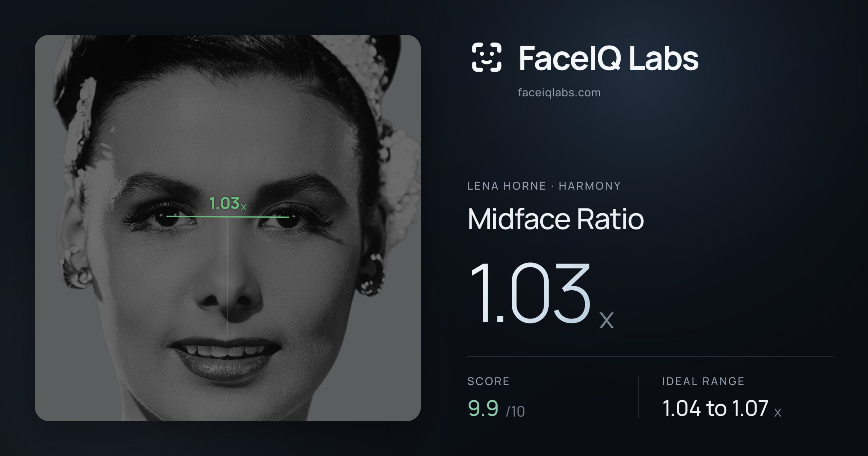Click the SCORE label

[488, 381]
